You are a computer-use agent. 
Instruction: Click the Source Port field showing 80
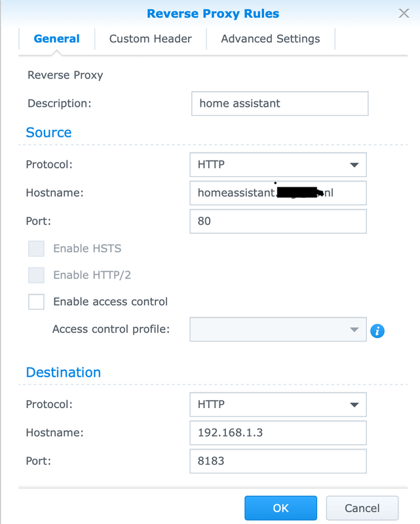point(278,221)
